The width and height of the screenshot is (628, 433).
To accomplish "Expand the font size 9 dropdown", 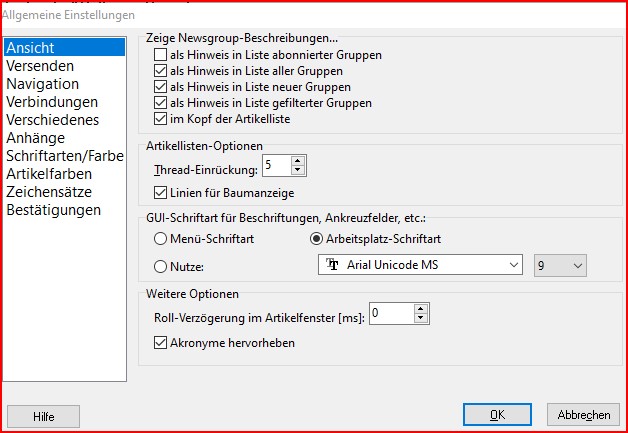I will pos(560,265).
